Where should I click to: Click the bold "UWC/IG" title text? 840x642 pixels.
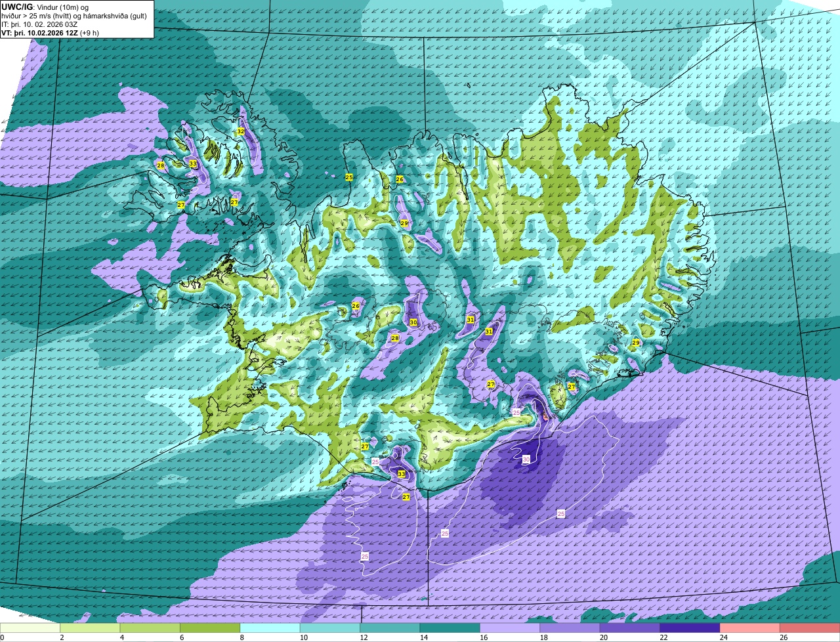tap(16, 6)
